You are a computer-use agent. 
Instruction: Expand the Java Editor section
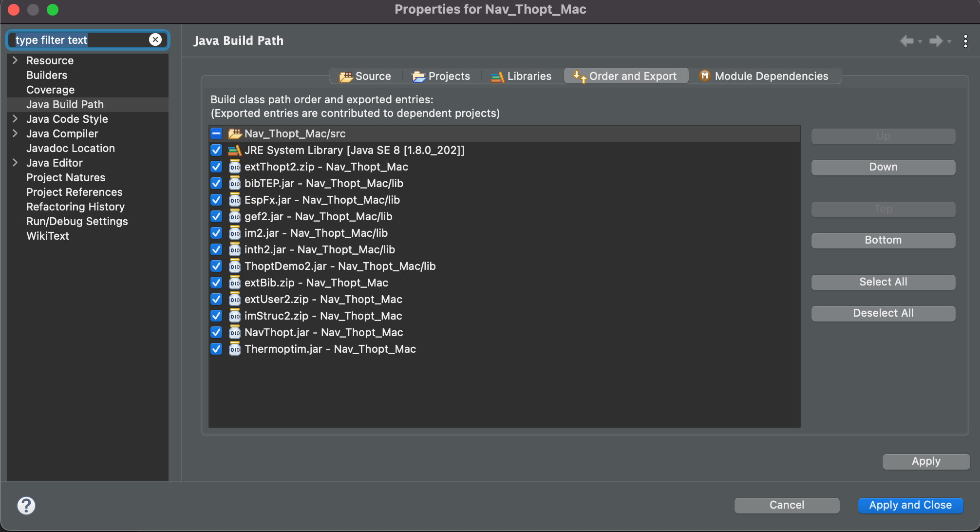tap(16, 162)
